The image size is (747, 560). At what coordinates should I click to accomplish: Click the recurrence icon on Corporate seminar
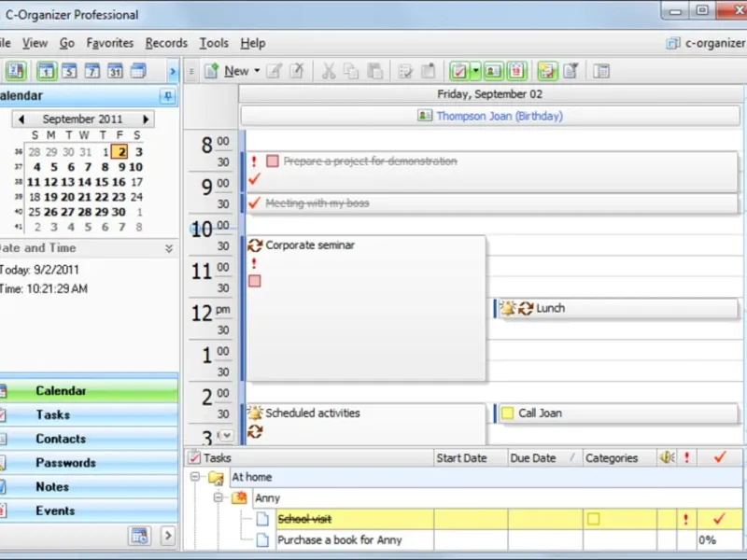pyautogui.click(x=255, y=245)
